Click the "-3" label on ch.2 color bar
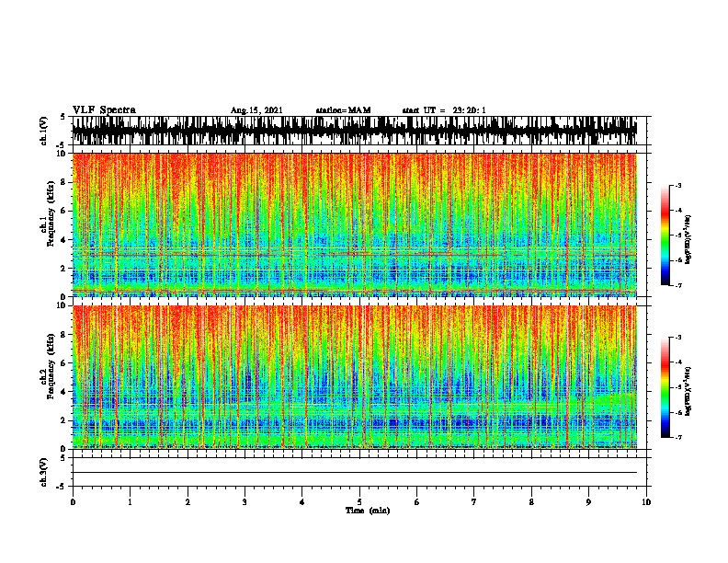The image size is (728, 563). (678, 338)
